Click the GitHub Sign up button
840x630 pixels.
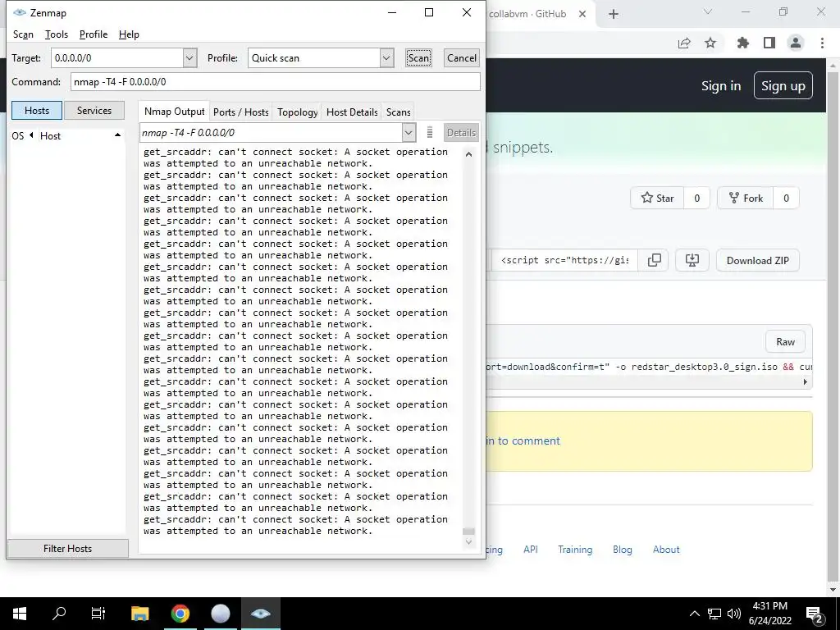click(783, 85)
